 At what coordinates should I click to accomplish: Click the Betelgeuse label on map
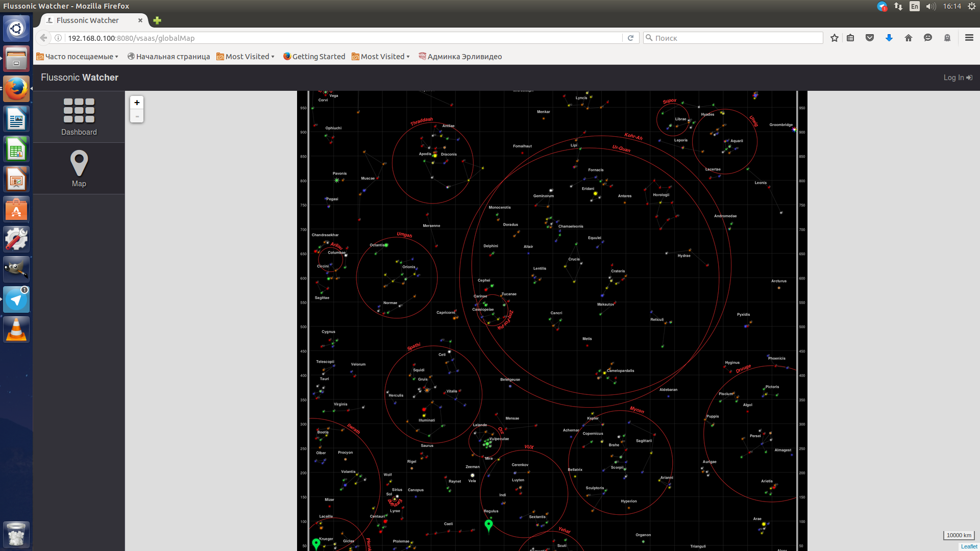510,380
